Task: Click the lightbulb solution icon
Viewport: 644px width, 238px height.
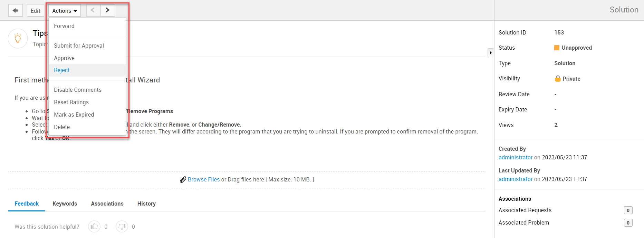Action: (x=18, y=38)
